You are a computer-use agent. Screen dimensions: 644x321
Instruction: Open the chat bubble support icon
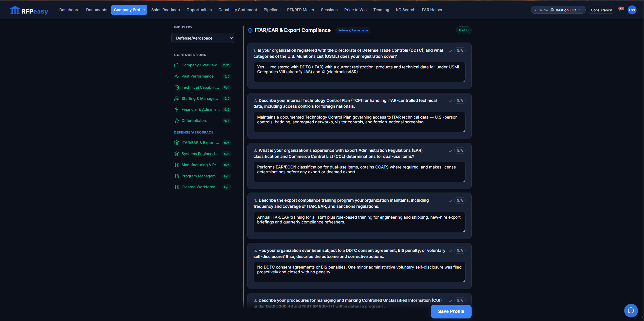(631, 310)
